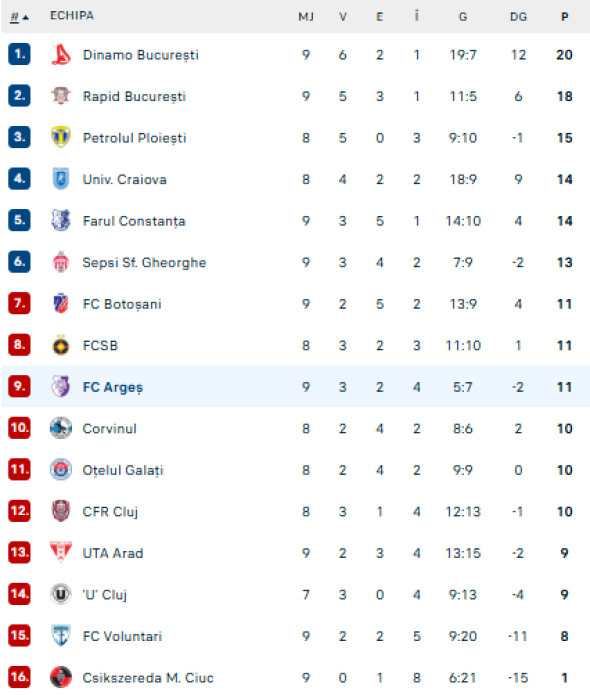This screenshot has width=590, height=695.
Task: Select the ECHIPA column header
Action: click(72, 16)
